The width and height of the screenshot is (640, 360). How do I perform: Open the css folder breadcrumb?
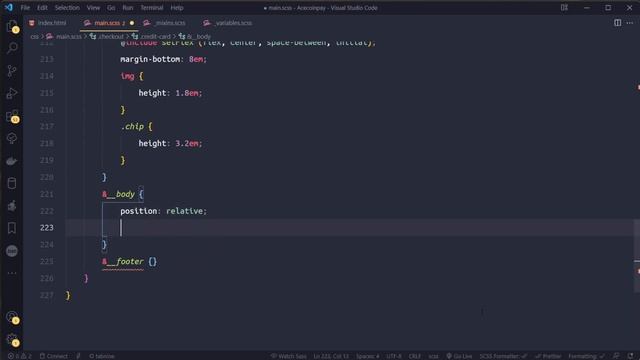click(34, 36)
